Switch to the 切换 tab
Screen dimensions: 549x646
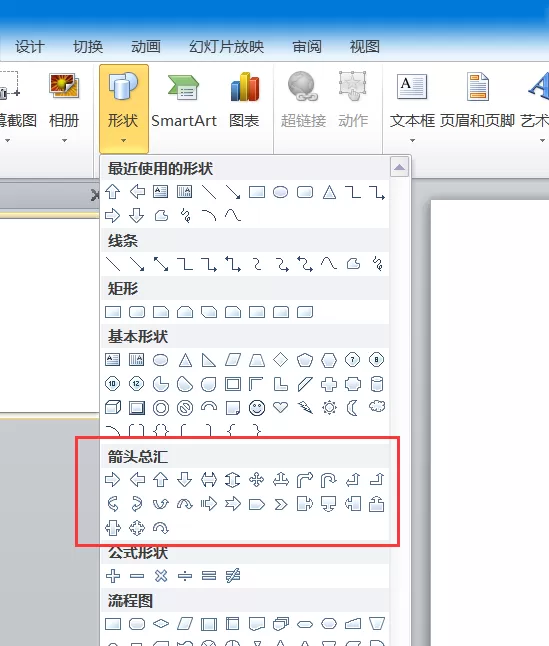pos(88,47)
